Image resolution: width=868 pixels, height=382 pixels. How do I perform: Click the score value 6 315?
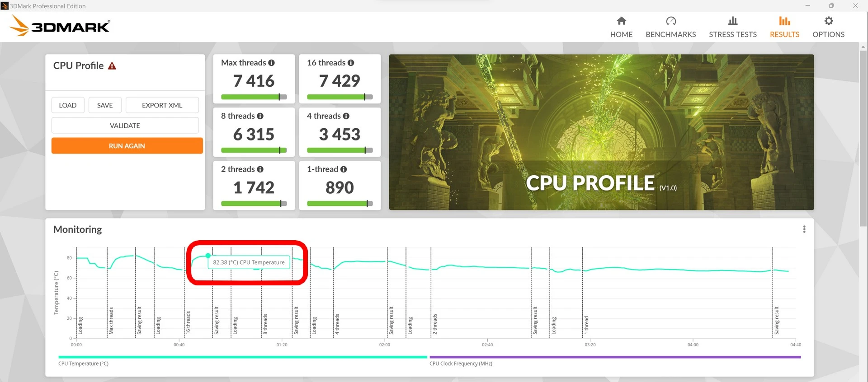(x=254, y=134)
